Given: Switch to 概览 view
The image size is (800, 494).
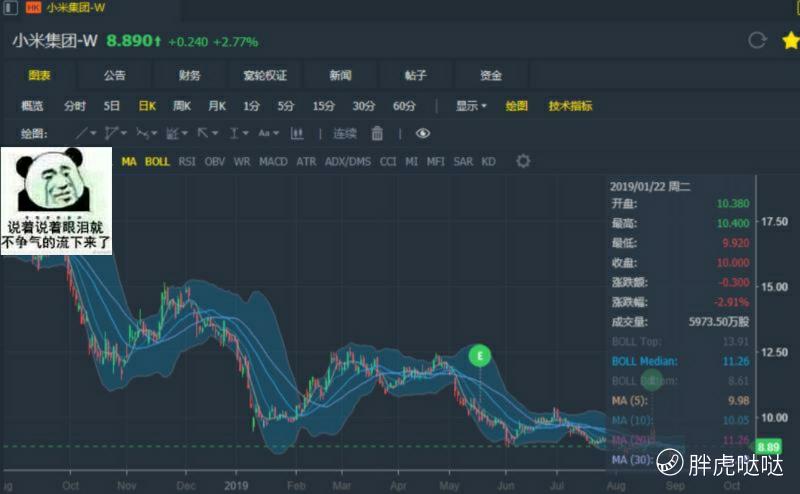Looking at the screenshot, I should coord(32,106).
